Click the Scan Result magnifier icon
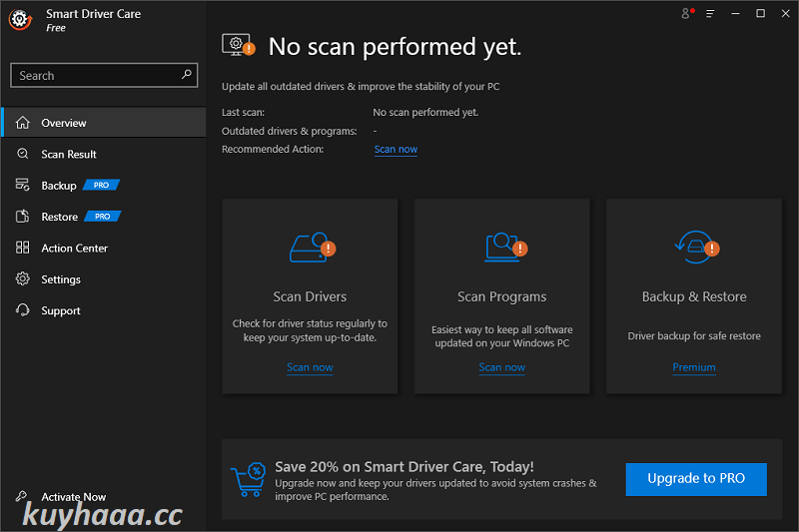Image resolution: width=799 pixels, height=532 pixels. (x=22, y=154)
